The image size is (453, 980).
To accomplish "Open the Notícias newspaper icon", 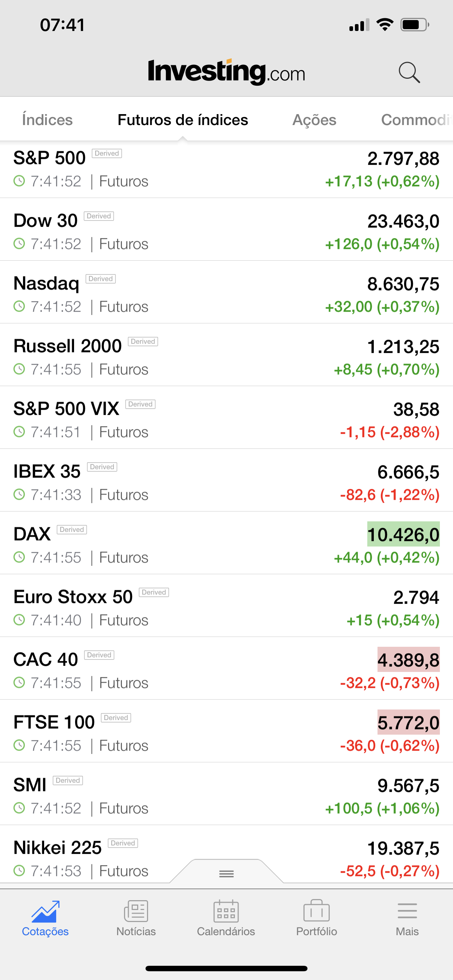I will [x=136, y=911].
